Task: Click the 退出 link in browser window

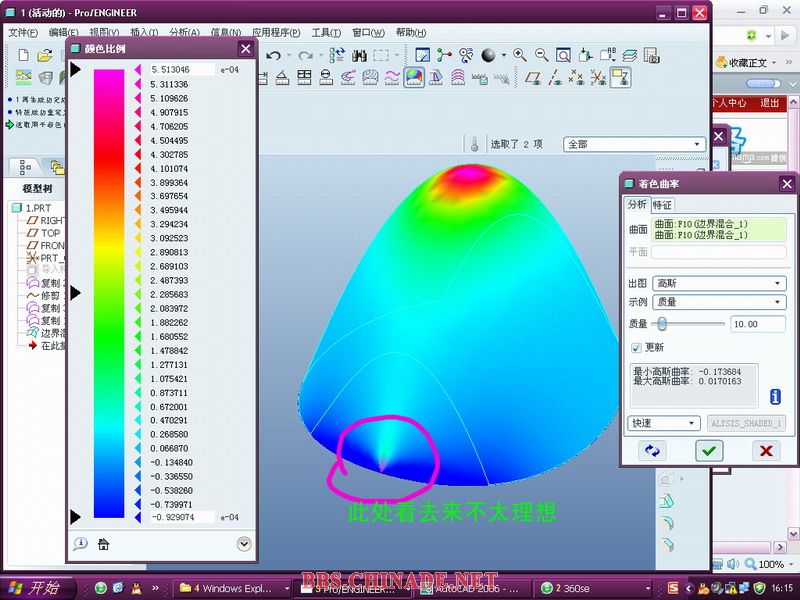Action: click(769, 103)
